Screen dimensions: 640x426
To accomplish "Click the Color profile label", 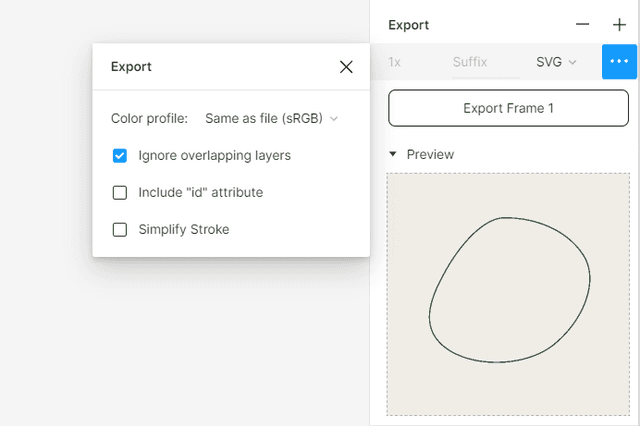I will pos(149,118).
